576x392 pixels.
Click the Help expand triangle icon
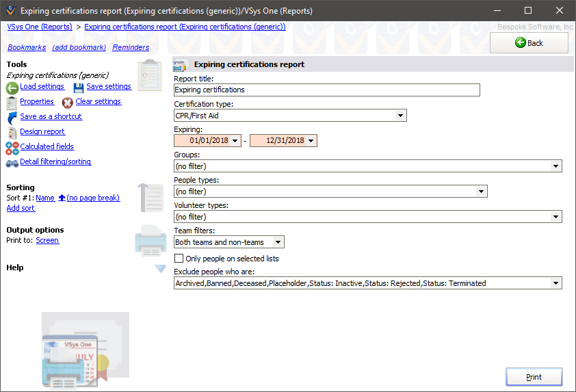point(161,269)
